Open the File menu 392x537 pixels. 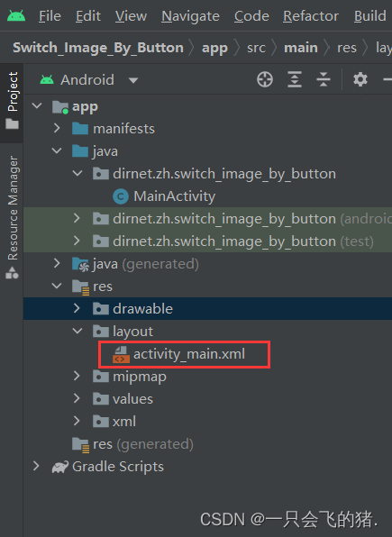[50, 16]
